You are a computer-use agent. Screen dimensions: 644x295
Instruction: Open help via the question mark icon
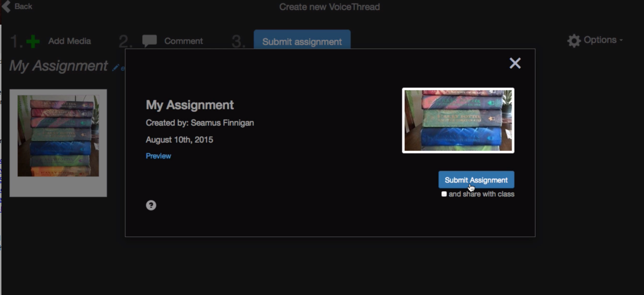[x=151, y=205]
